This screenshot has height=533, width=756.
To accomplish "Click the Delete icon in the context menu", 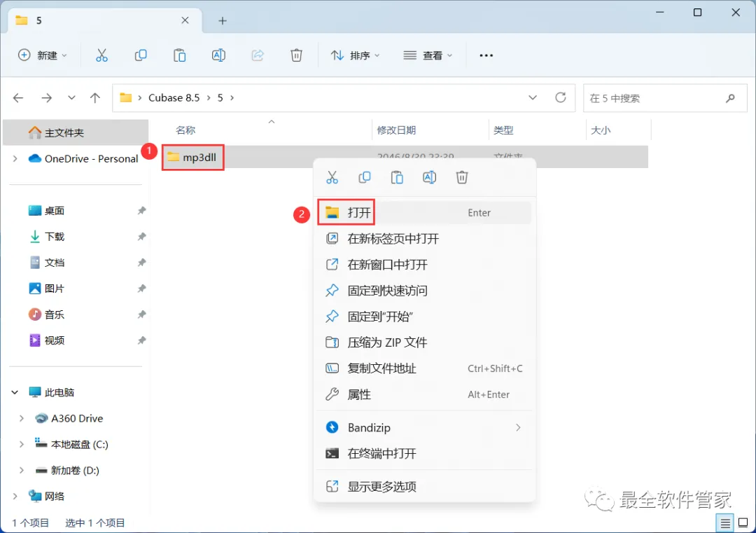I will 462,177.
